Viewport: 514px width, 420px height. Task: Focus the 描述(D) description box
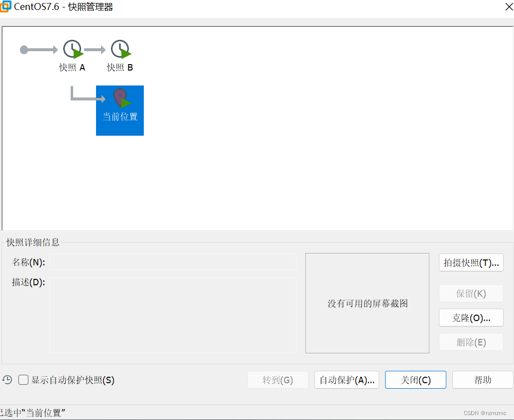(173, 315)
